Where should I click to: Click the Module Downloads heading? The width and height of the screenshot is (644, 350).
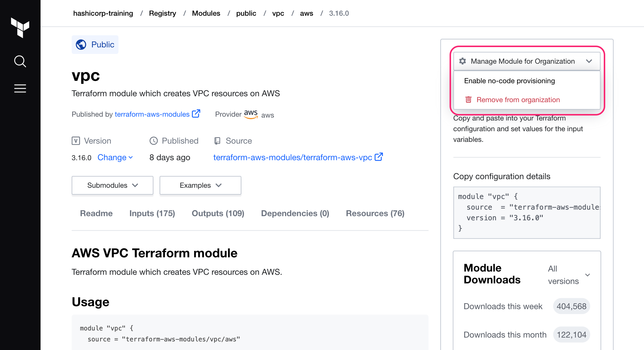[492, 274]
